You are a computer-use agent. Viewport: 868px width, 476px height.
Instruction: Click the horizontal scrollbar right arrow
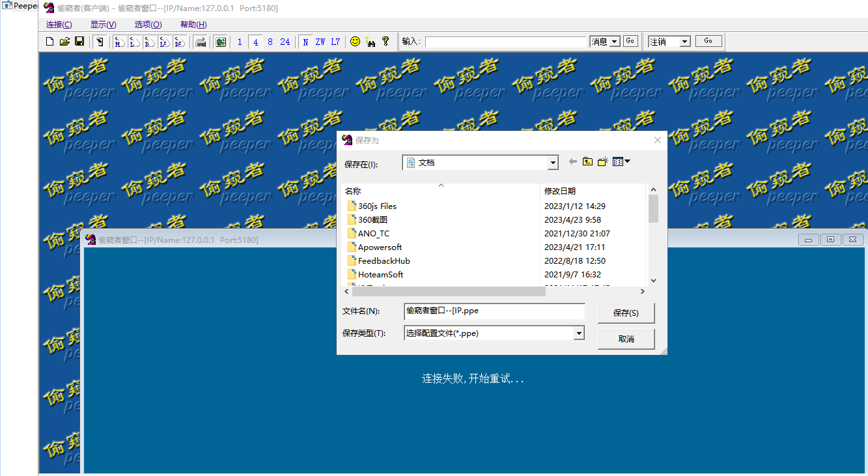coord(643,292)
